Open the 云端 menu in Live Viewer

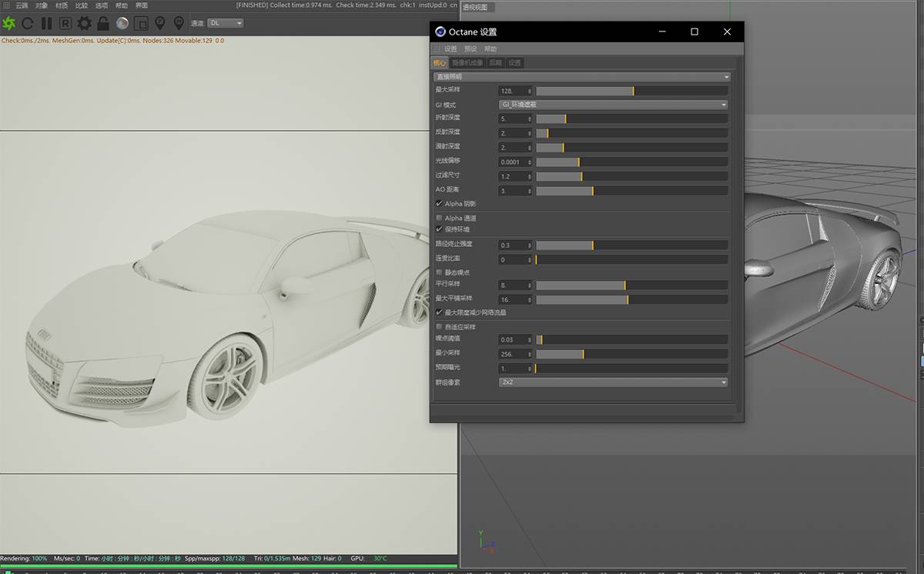[x=22, y=5]
